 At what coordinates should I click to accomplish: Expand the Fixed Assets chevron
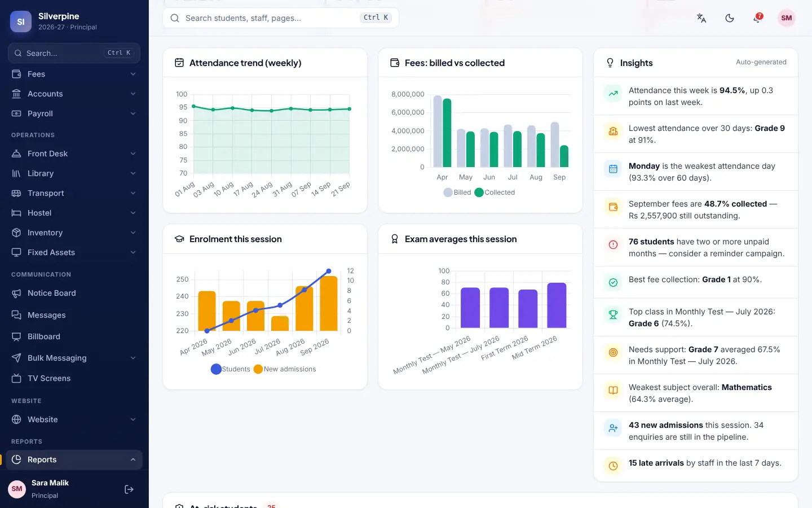[133, 252]
